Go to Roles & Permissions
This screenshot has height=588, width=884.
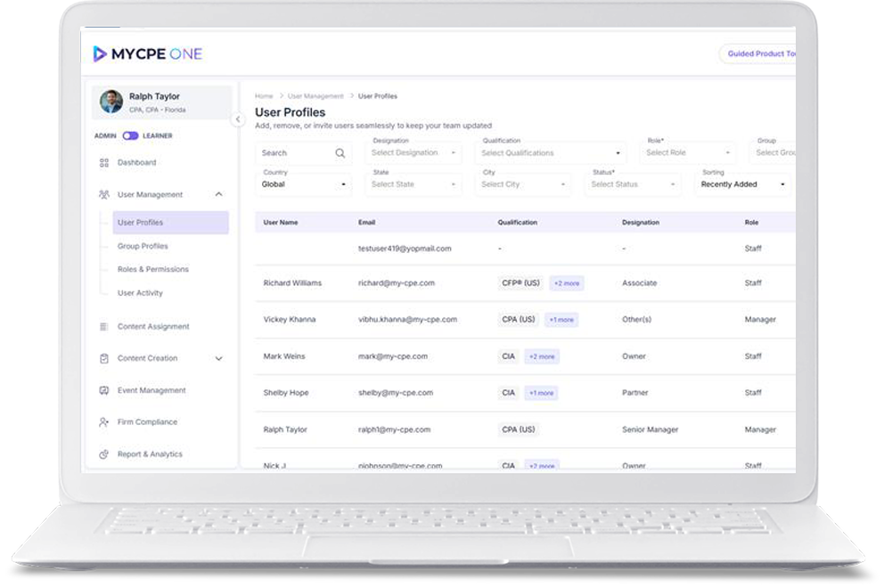(152, 269)
